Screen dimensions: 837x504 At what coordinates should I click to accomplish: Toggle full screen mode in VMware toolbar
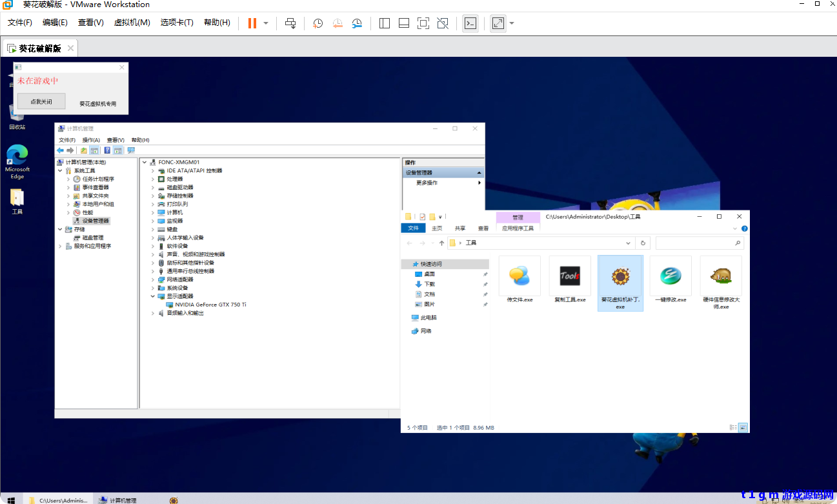click(497, 23)
